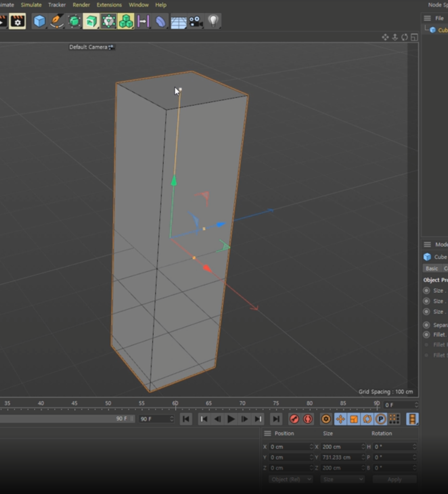
Task: Click the Default Camera label icon
Action: [111, 47]
